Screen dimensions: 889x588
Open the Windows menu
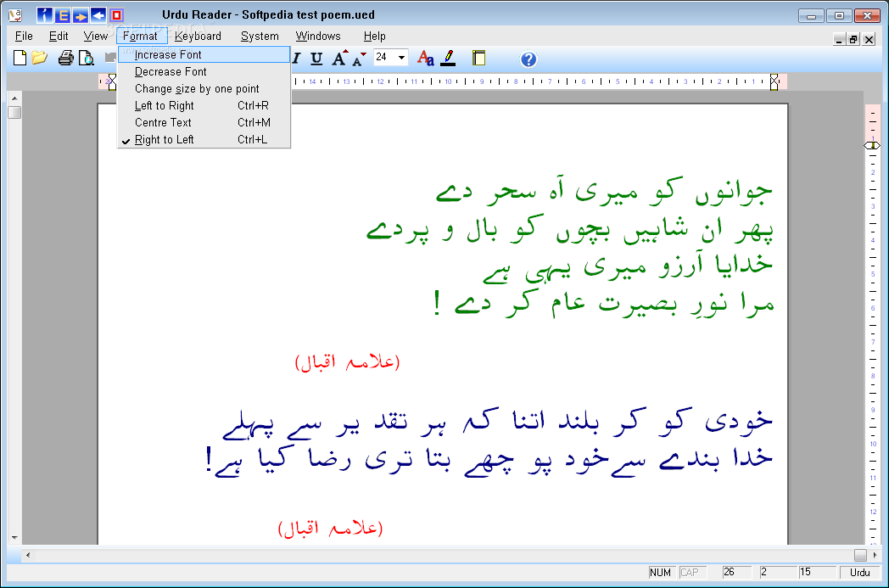(x=318, y=36)
